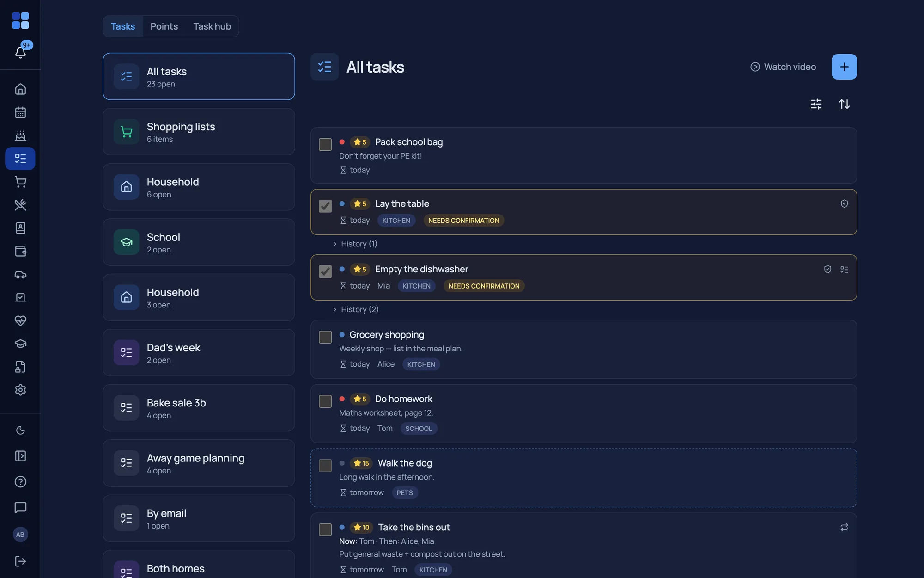Open the birthday cake icon in sidebar
This screenshot has height=578, width=924.
pyautogui.click(x=20, y=135)
